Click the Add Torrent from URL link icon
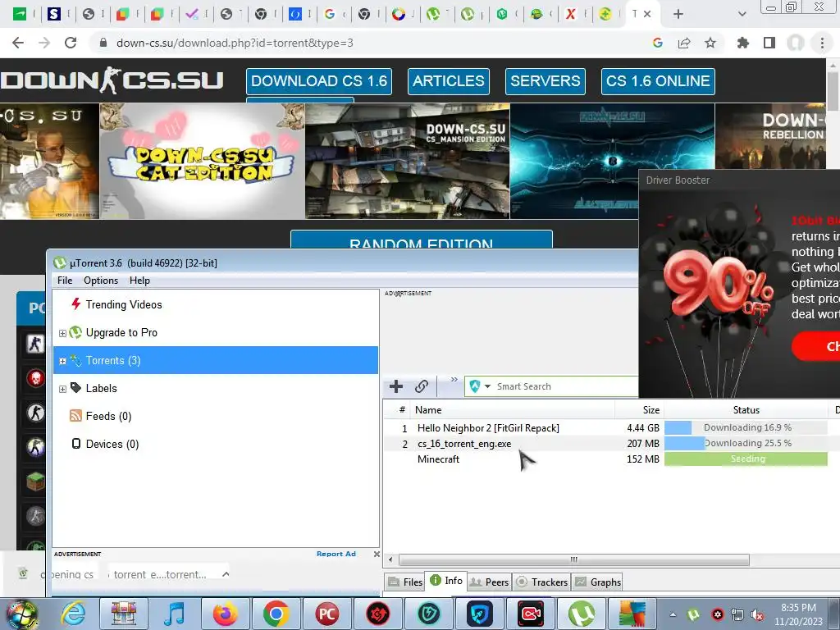840x630 pixels. coord(422,386)
